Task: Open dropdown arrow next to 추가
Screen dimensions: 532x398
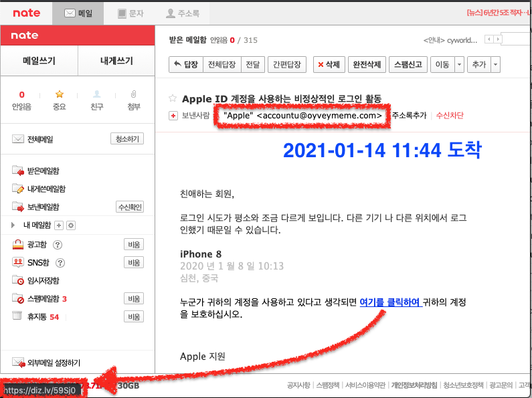Action: (x=496, y=64)
